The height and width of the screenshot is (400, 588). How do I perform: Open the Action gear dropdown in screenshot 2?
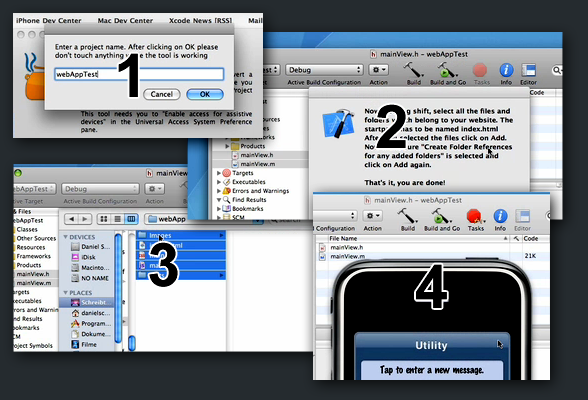pos(378,70)
